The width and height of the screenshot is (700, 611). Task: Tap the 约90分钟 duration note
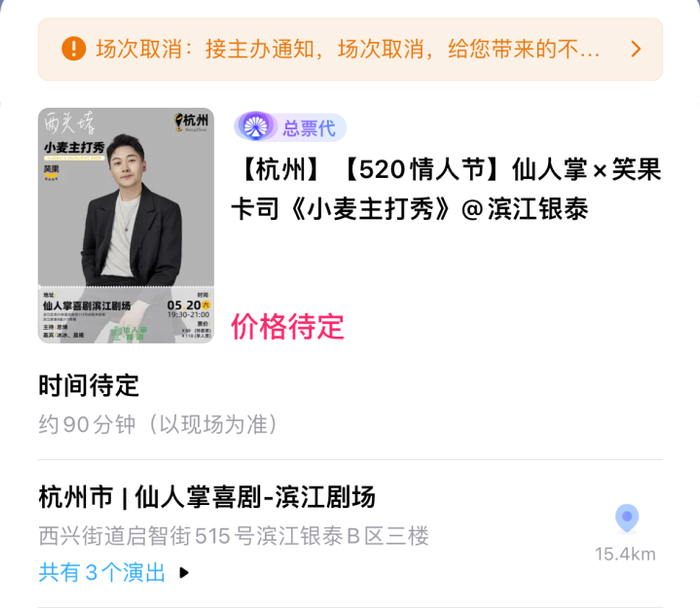(x=157, y=424)
